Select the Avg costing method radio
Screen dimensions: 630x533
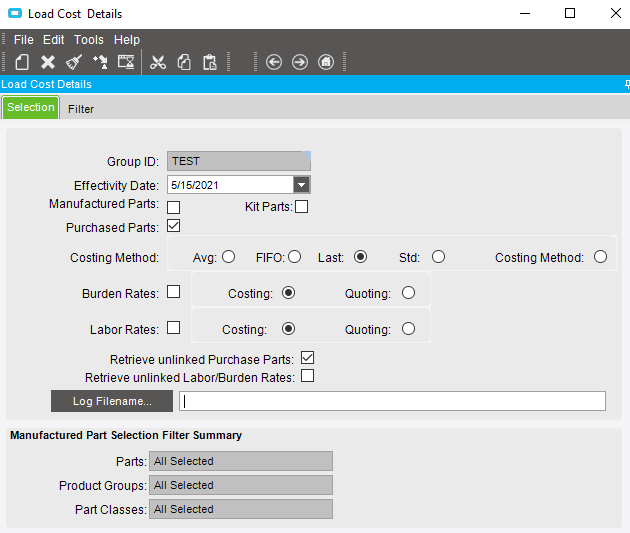(229, 257)
